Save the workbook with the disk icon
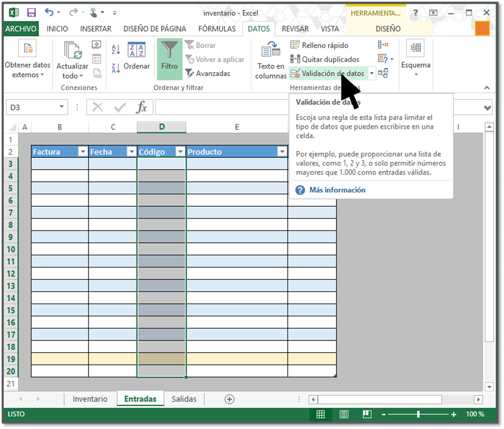Viewport: 504px width, 429px height. coord(31,13)
